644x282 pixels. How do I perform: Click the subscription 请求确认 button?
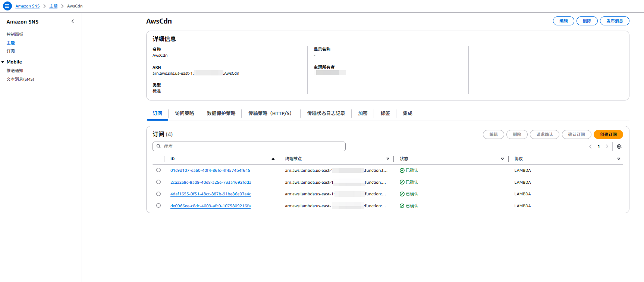544,134
